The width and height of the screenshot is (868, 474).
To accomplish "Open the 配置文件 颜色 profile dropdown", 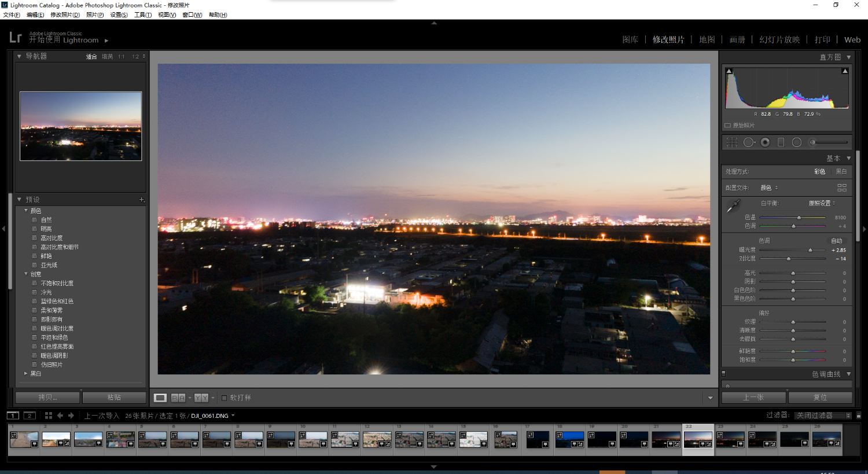I will [x=769, y=188].
